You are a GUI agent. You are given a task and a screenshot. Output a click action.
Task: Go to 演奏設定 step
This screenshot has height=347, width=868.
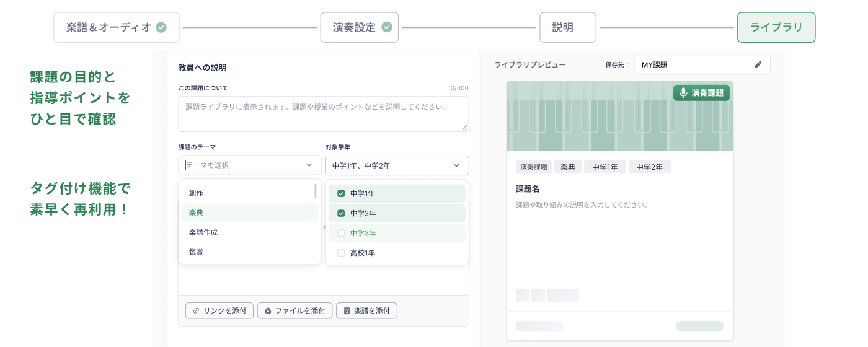click(360, 27)
